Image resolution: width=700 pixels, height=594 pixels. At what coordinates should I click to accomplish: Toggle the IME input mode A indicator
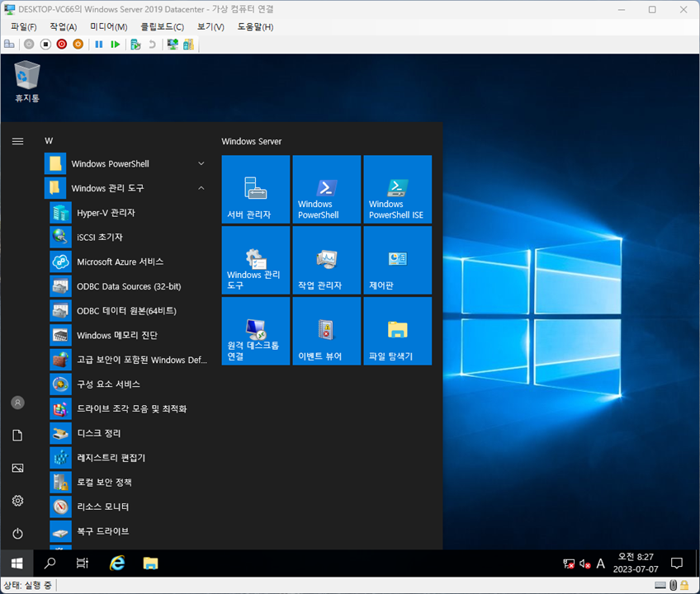tap(601, 563)
